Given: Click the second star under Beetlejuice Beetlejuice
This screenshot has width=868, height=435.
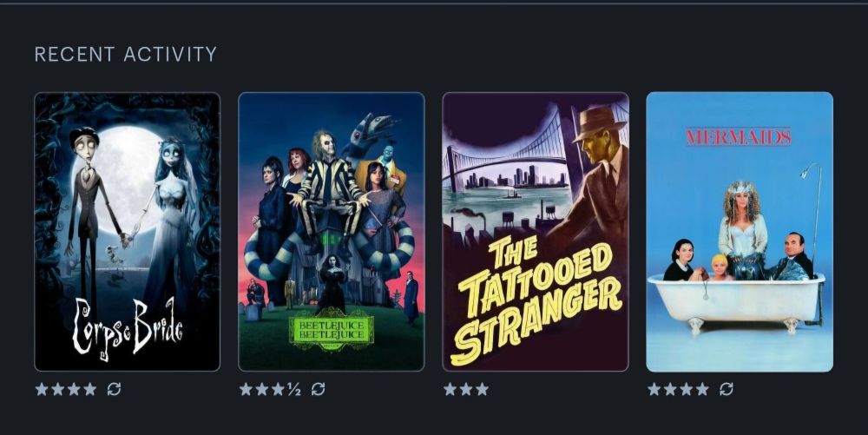Looking at the screenshot, I should tap(262, 389).
